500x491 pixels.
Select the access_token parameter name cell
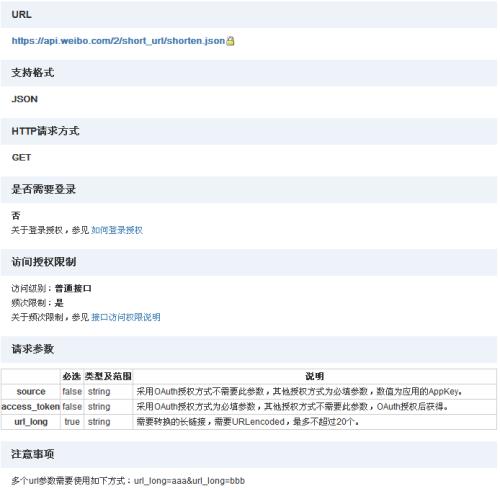pyautogui.click(x=31, y=407)
